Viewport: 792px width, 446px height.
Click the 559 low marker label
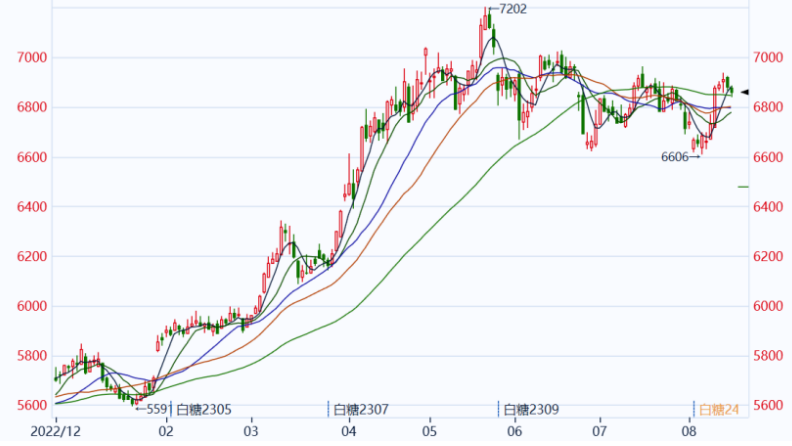153,409
